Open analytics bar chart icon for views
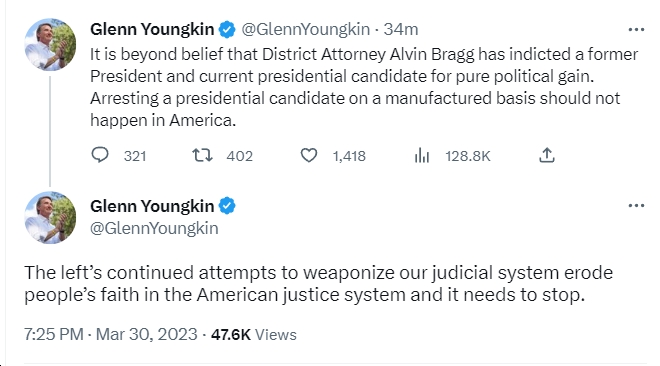Screen dimensions: 660x366 (421, 156)
